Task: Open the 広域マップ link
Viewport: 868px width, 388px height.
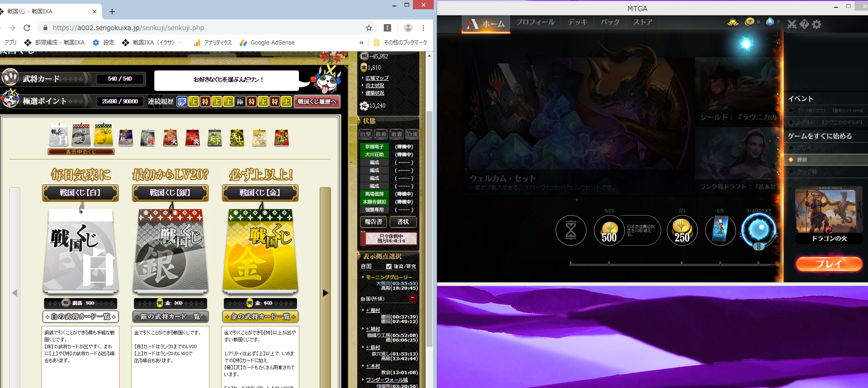Action: point(377,78)
